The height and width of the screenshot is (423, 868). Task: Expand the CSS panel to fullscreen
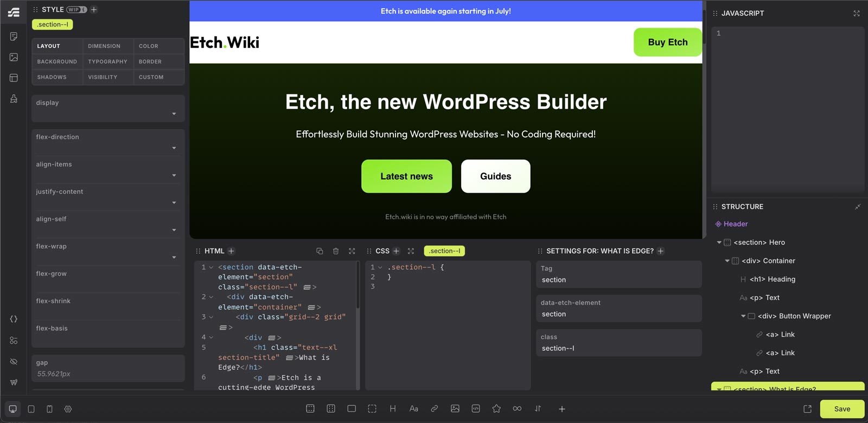[411, 251]
